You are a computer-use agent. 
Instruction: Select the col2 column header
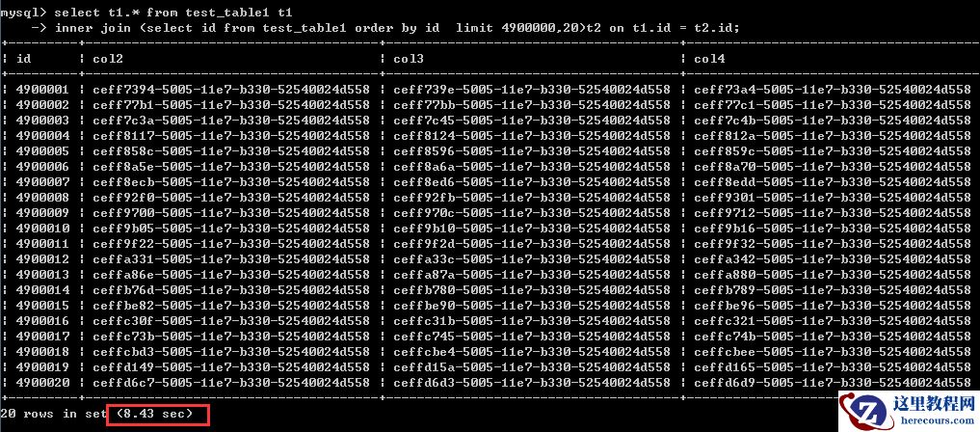pos(108,59)
